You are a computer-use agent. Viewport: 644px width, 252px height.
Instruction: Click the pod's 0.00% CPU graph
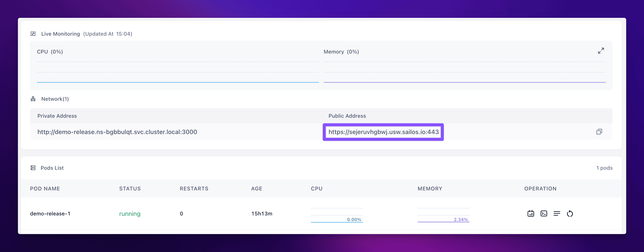click(337, 215)
